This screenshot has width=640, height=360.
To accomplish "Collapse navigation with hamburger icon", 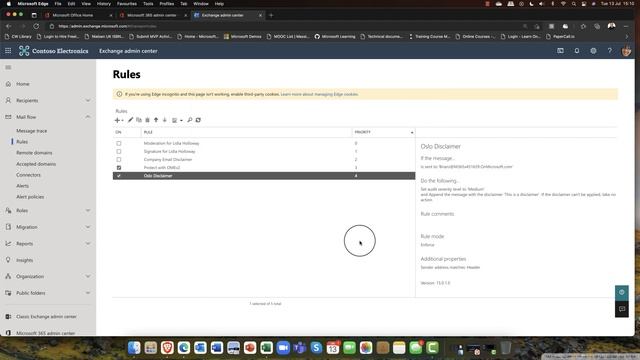I will (8, 67).
